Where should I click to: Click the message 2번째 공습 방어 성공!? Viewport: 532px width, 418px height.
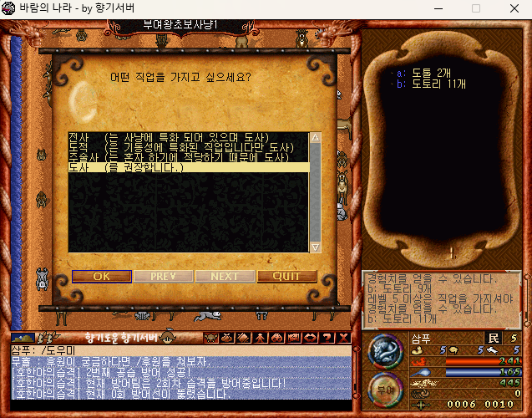139,373
